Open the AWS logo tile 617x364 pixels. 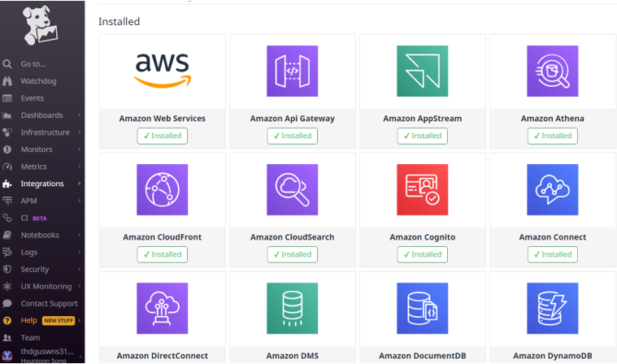(162, 71)
